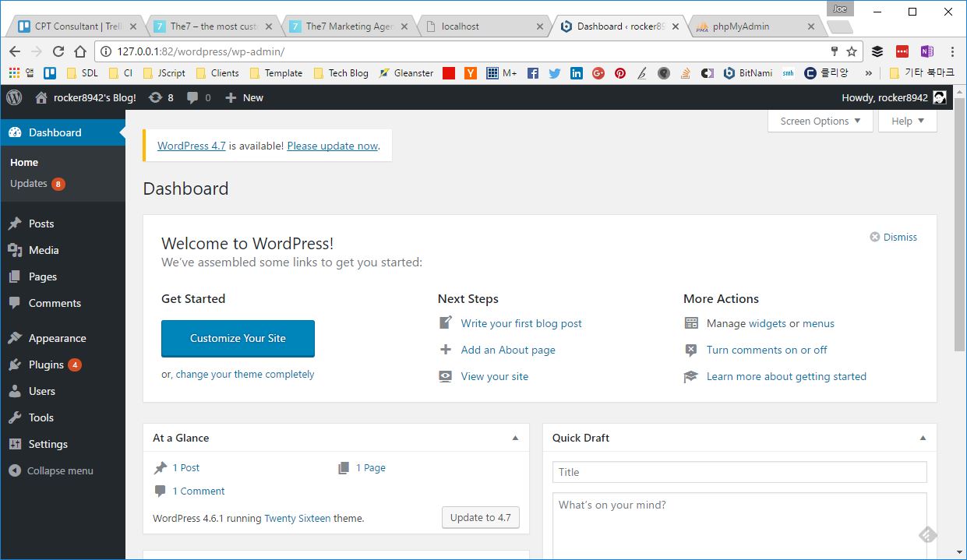Viewport: 967px width, 560px height.
Task: Open the Howdy, rocker8942 account menu
Action: click(x=894, y=97)
